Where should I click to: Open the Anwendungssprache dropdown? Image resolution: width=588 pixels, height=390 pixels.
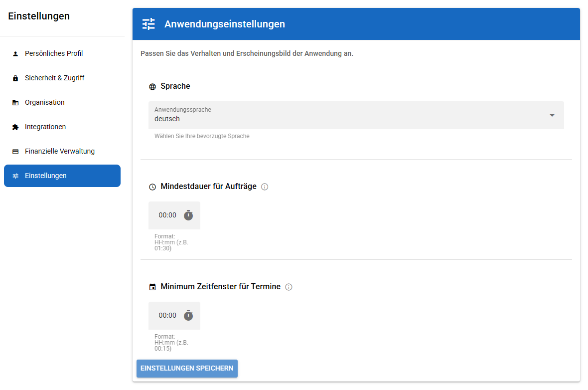point(356,115)
